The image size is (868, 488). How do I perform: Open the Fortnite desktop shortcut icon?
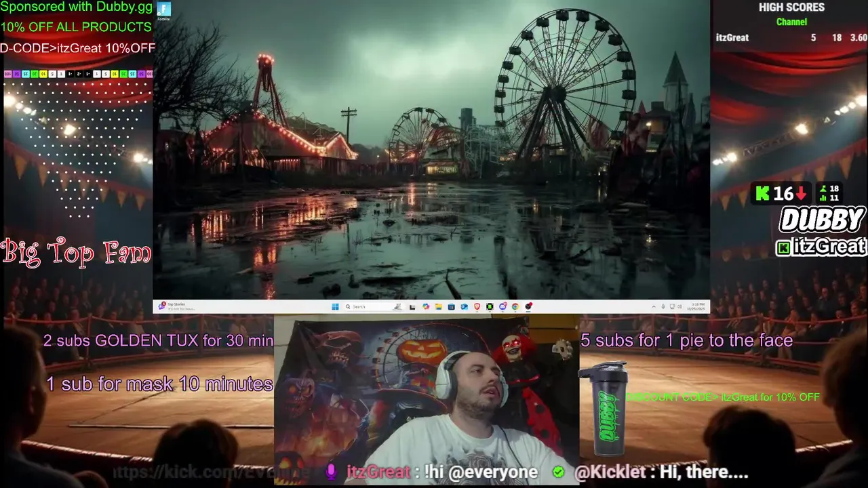click(164, 11)
